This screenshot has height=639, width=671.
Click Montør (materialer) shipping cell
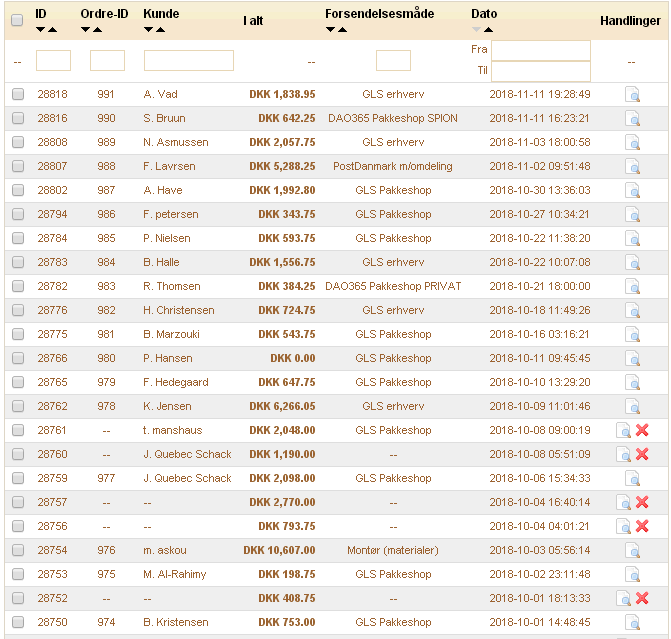pos(393,550)
